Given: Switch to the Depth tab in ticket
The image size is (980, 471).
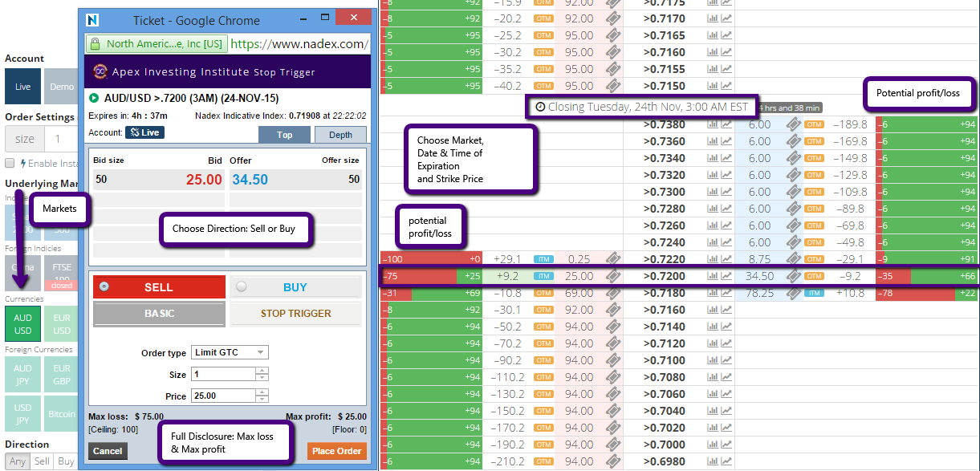Looking at the screenshot, I should (340, 135).
